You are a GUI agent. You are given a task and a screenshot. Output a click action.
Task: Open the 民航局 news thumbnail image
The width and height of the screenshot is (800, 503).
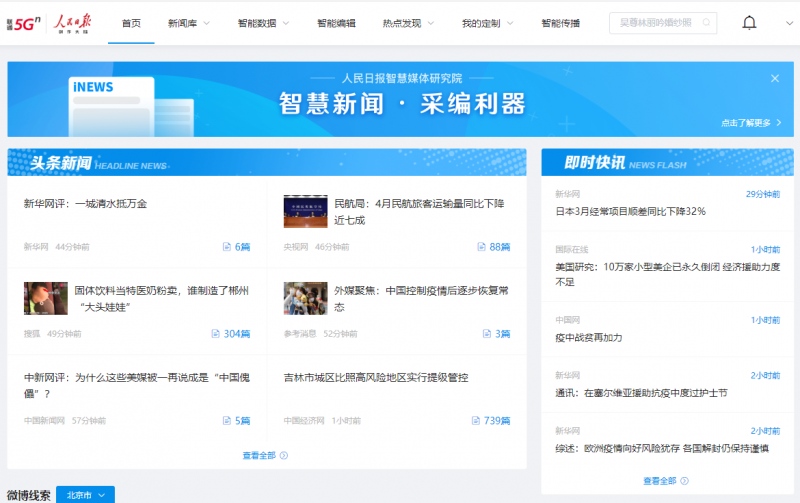click(x=305, y=211)
